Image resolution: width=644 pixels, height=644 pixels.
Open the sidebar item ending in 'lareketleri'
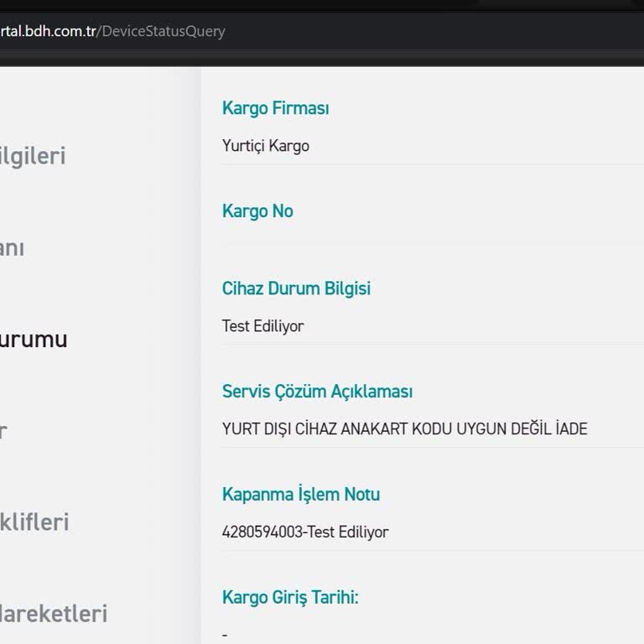54,614
